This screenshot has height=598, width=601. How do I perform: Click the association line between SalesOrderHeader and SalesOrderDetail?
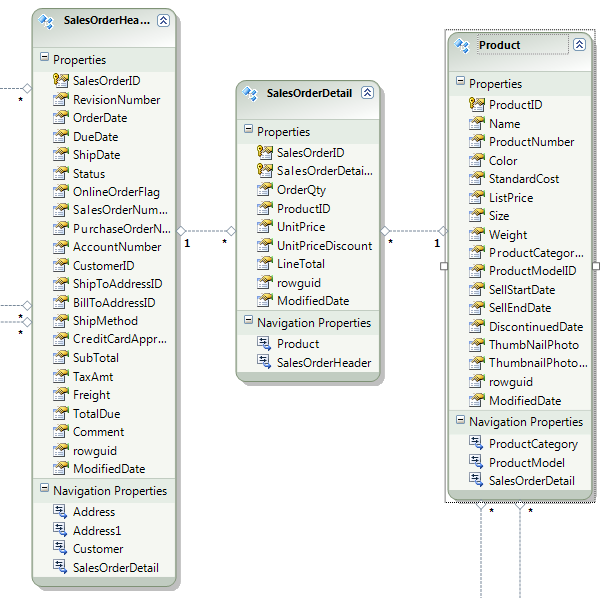(206, 231)
